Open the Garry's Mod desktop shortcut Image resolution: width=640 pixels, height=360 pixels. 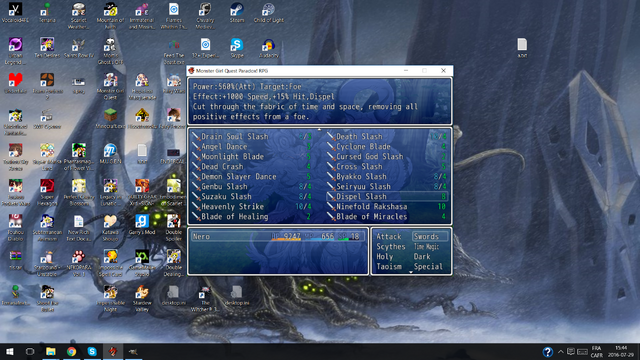tap(142, 224)
